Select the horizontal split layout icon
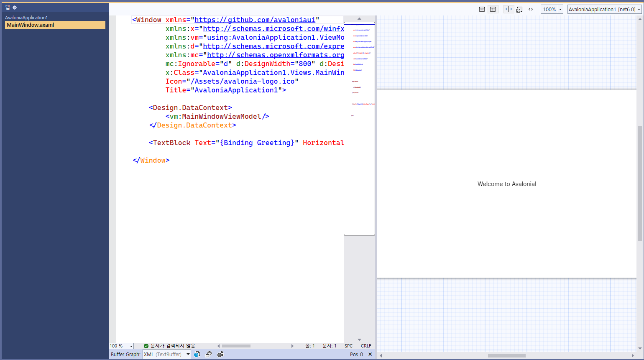Screen dimensions: 644x360 click(x=482, y=9)
